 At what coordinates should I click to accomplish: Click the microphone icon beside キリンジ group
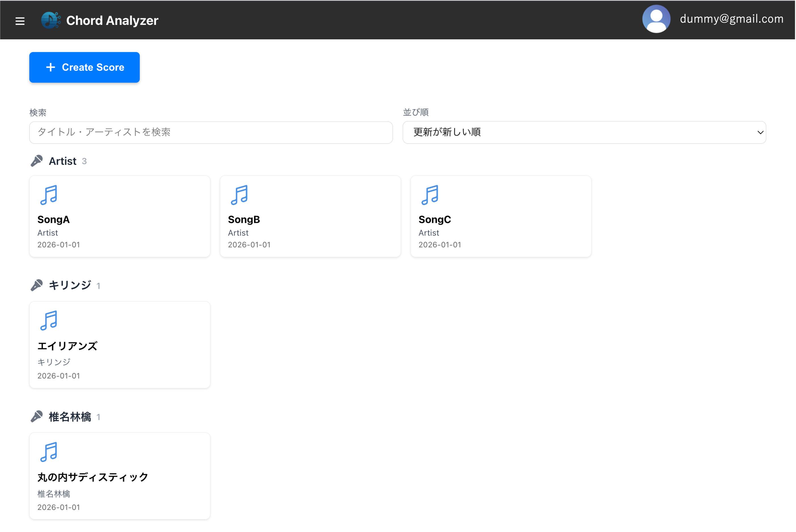37,285
